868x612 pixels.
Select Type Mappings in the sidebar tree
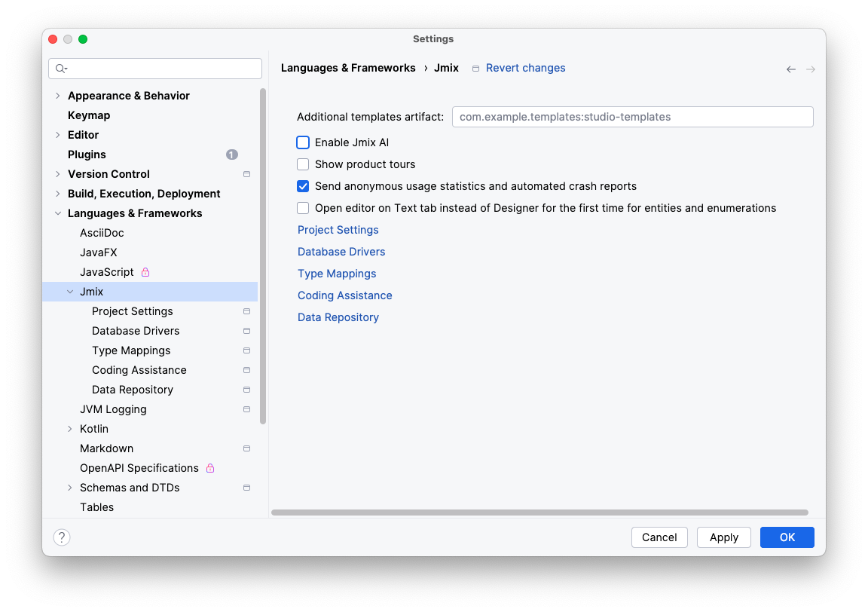[131, 350]
